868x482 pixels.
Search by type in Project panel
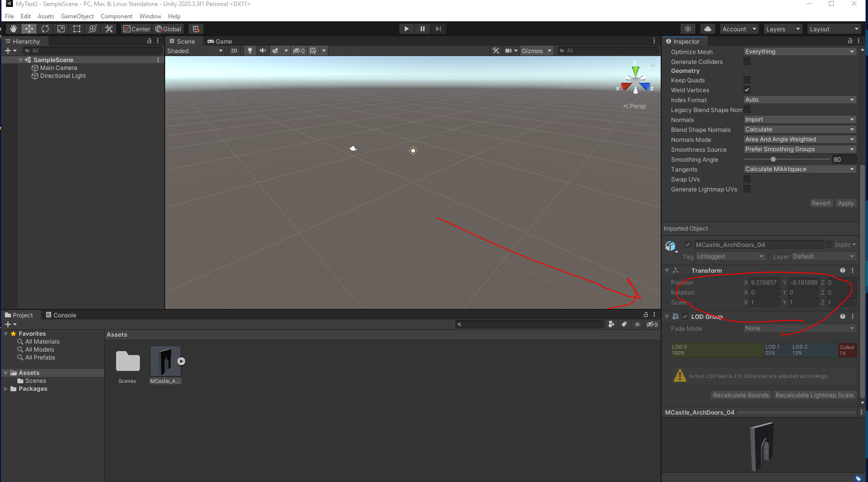(x=612, y=324)
